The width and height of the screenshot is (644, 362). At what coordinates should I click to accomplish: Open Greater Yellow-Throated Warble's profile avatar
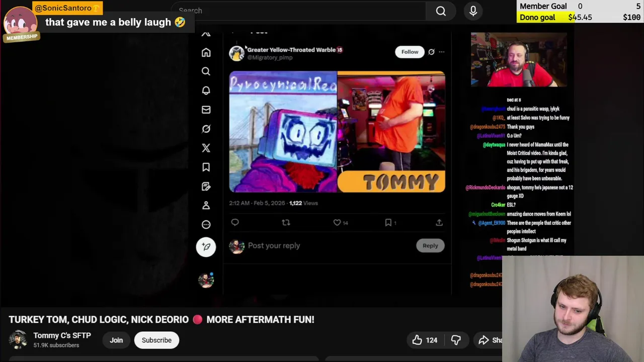click(x=236, y=53)
